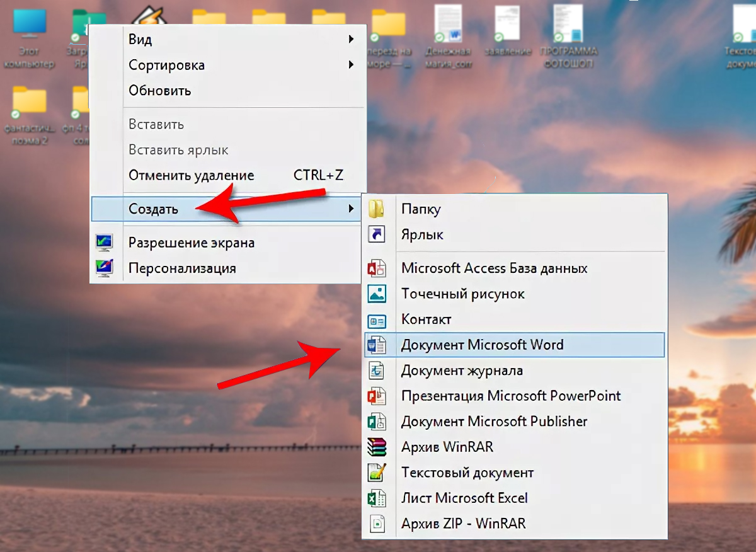Click the PowerPoint presentation icon
The image size is (756, 552).
(x=377, y=396)
